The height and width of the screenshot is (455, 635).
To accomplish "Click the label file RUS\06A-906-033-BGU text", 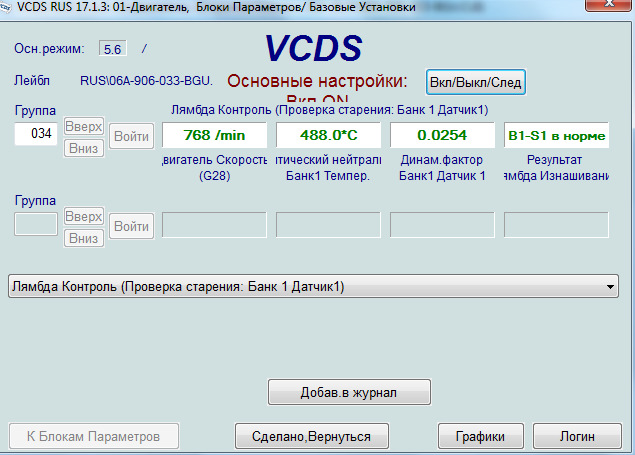I will (x=146, y=81).
